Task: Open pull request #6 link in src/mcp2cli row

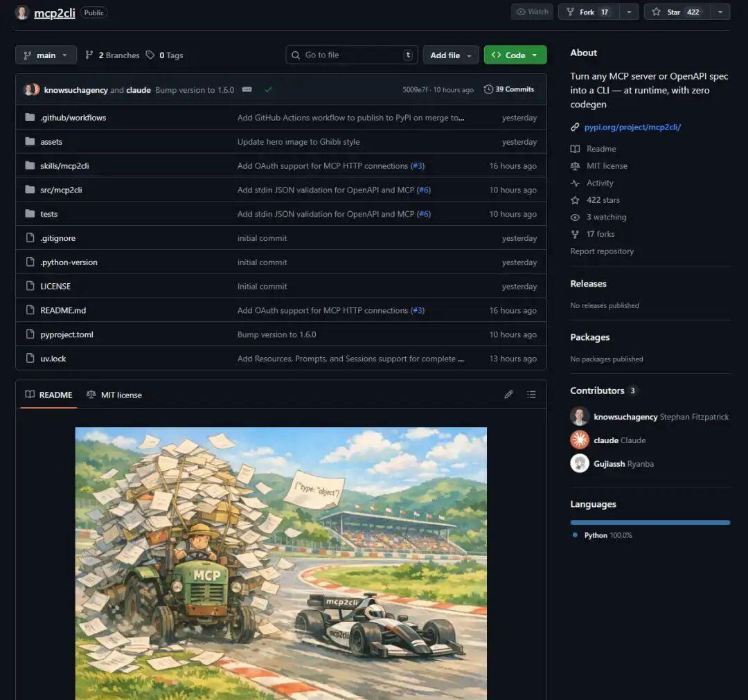Action: [424, 190]
